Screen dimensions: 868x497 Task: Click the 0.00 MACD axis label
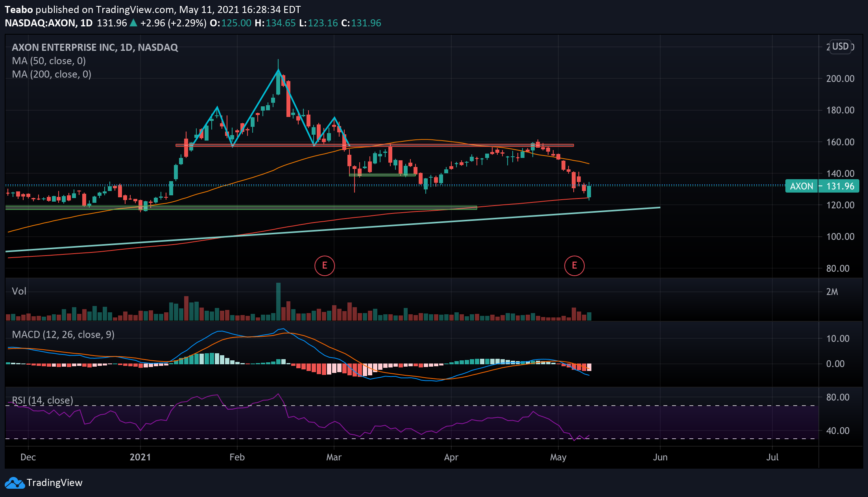tap(835, 364)
